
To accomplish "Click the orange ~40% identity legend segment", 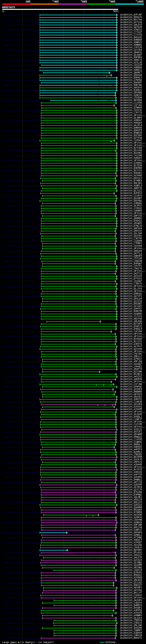I will click(45, 4).
